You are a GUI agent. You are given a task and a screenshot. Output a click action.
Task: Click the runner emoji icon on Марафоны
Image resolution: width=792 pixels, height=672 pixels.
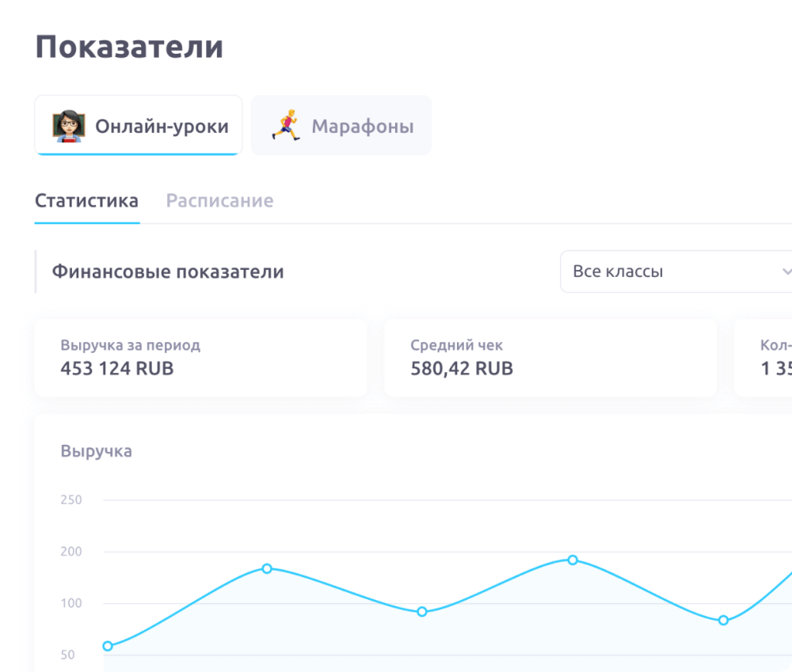(x=287, y=125)
